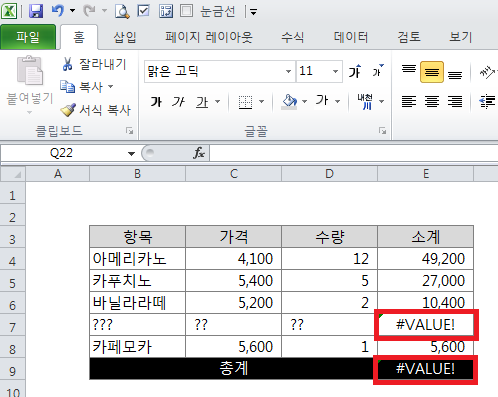The height and width of the screenshot is (397, 498).
Task: Open print preview from quick access toolbar
Action: point(122,11)
